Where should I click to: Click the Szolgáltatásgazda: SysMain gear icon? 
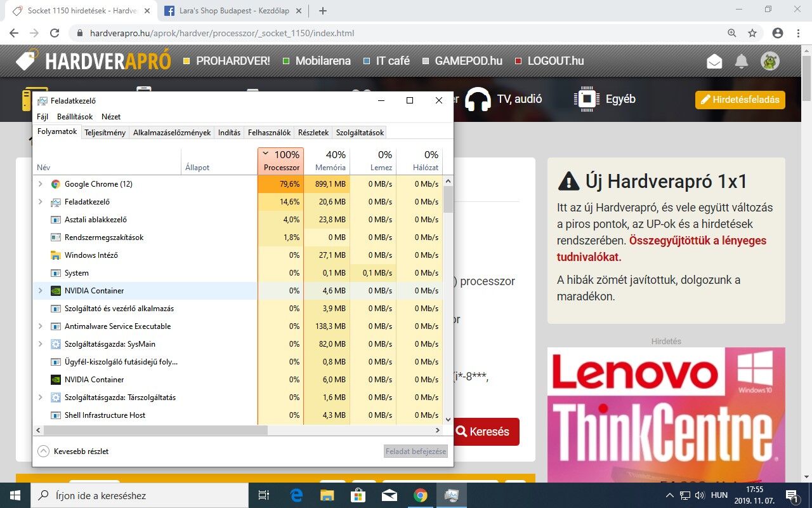tap(56, 344)
